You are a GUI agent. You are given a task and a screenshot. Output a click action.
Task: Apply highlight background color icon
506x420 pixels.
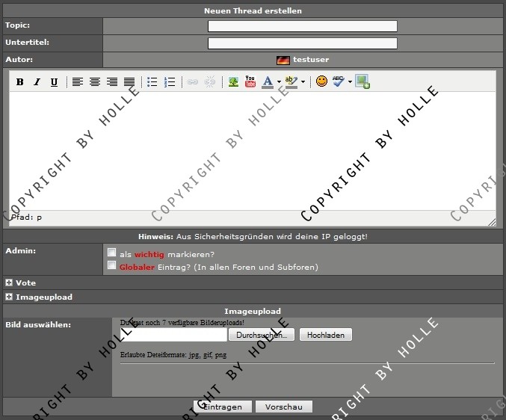[291, 82]
